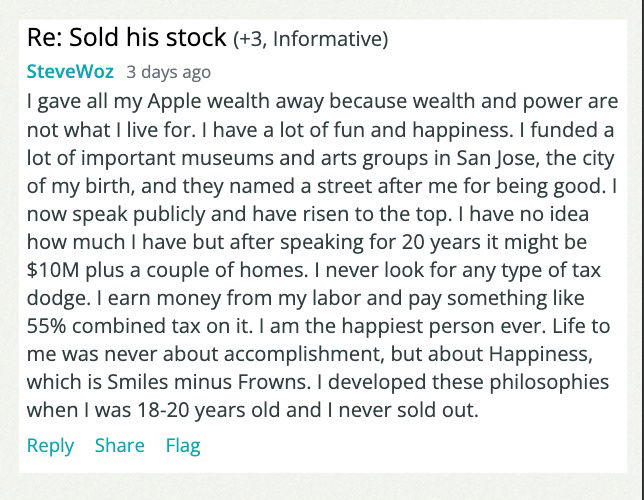Flag the SteveWoz comment

pos(183,446)
